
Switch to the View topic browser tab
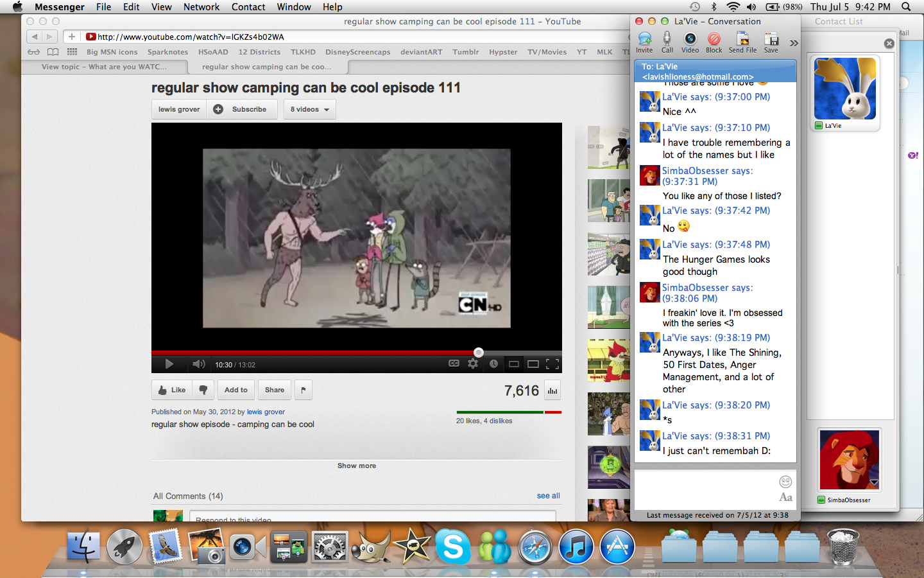(x=104, y=67)
